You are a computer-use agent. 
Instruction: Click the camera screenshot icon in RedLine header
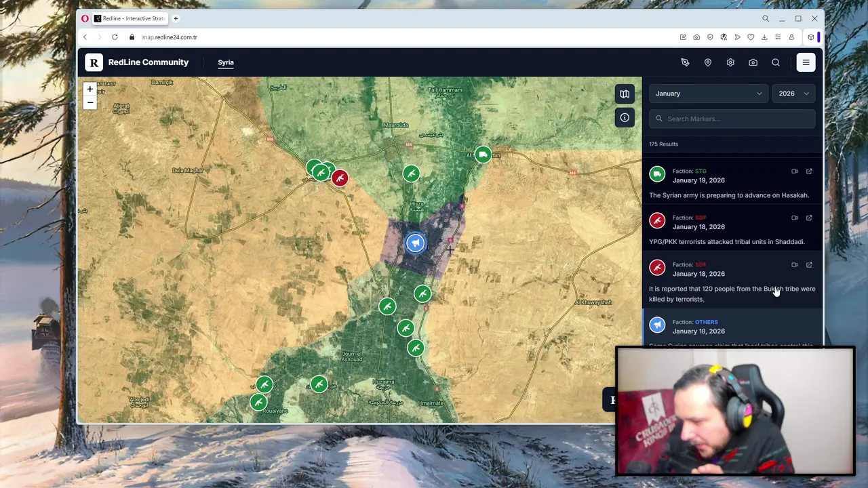pyautogui.click(x=753, y=62)
